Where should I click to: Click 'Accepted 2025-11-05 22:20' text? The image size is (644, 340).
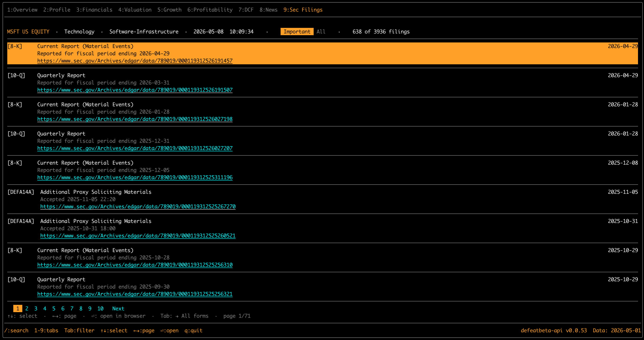78,199
